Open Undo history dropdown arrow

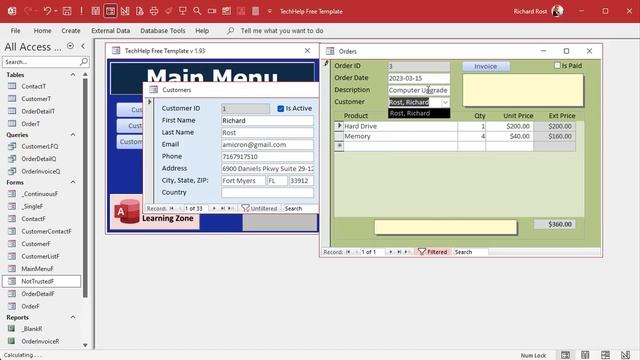tap(56, 11)
